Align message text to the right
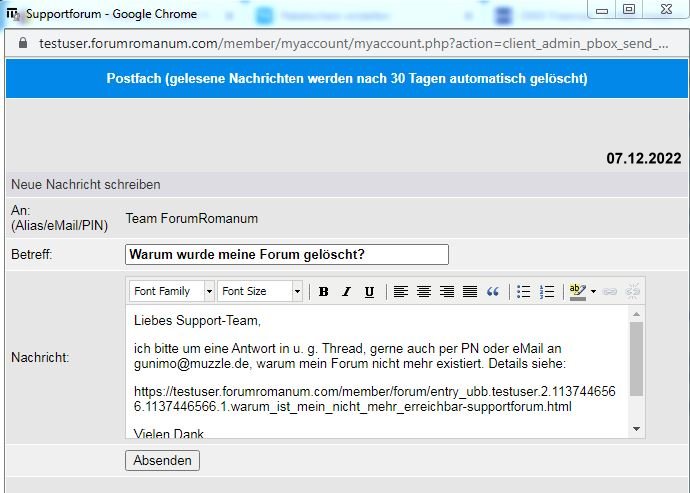The width and height of the screenshot is (690, 493). click(447, 292)
